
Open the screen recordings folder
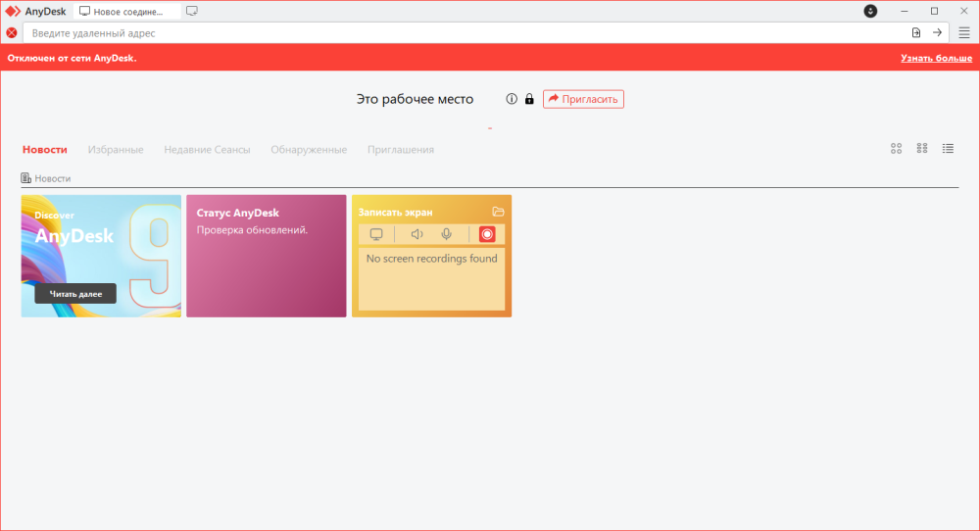[498, 212]
